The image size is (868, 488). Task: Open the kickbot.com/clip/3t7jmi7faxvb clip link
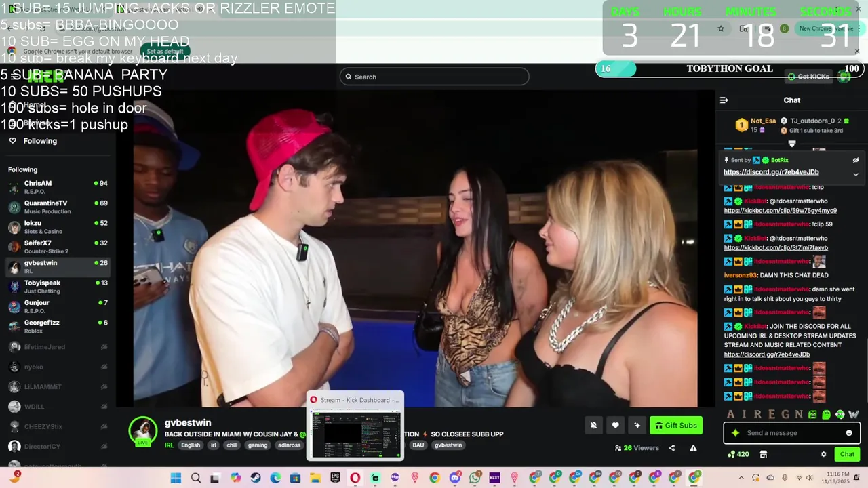(x=776, y=248)
